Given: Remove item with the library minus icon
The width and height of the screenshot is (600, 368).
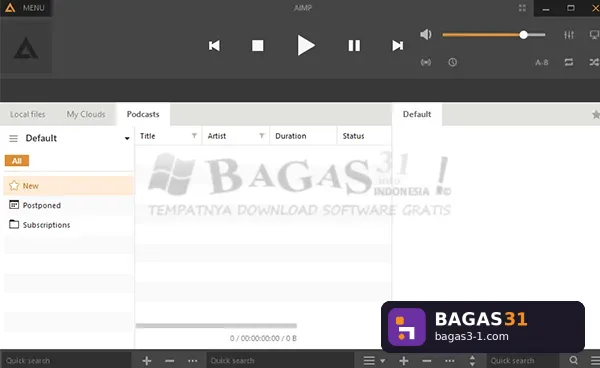Looking at the screenshot, I should [x=170, y=360].
